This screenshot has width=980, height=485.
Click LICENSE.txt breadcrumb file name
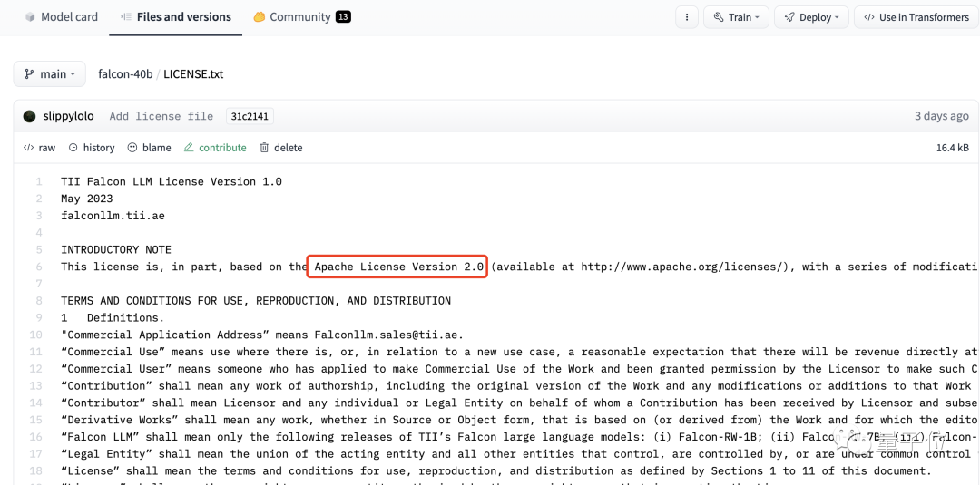pos(193,73)
